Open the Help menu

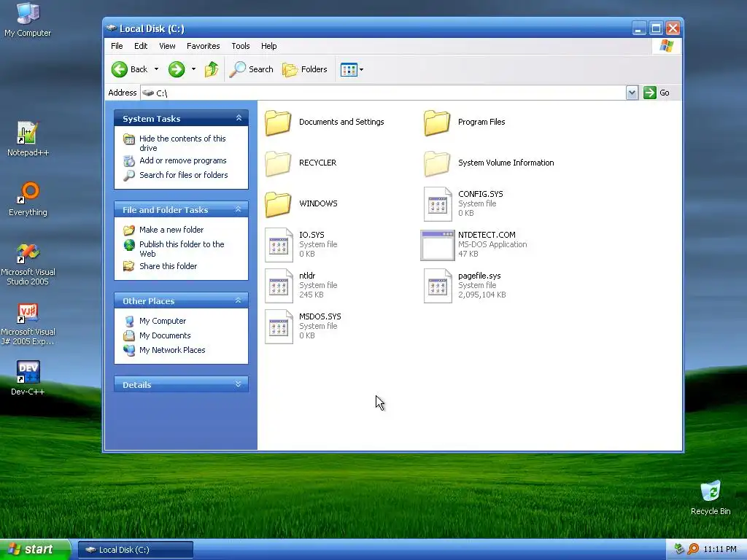pyautogui.click(x=268, y=46)
